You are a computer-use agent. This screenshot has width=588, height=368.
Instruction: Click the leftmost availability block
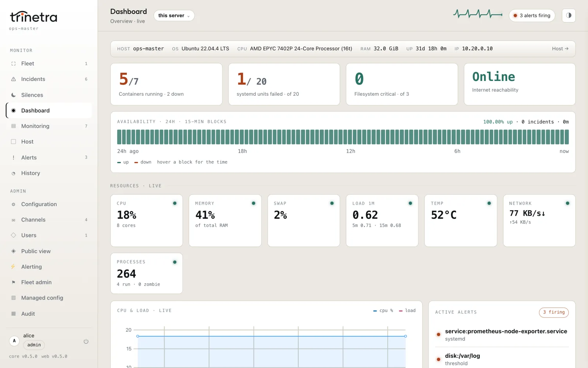(119, 137)
